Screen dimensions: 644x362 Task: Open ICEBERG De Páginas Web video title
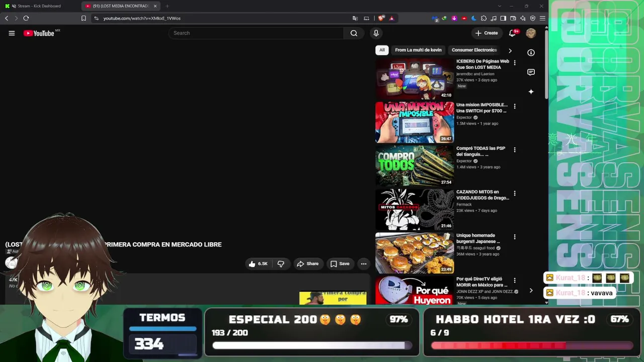pyautogui.click(x=482, y=64)
